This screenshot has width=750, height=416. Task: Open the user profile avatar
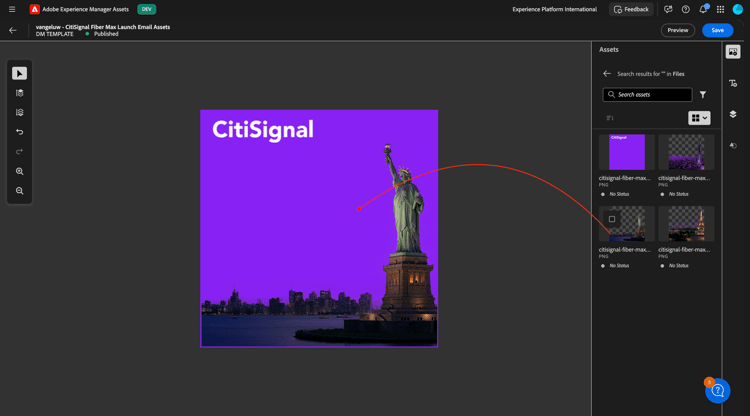click(738, 9)
